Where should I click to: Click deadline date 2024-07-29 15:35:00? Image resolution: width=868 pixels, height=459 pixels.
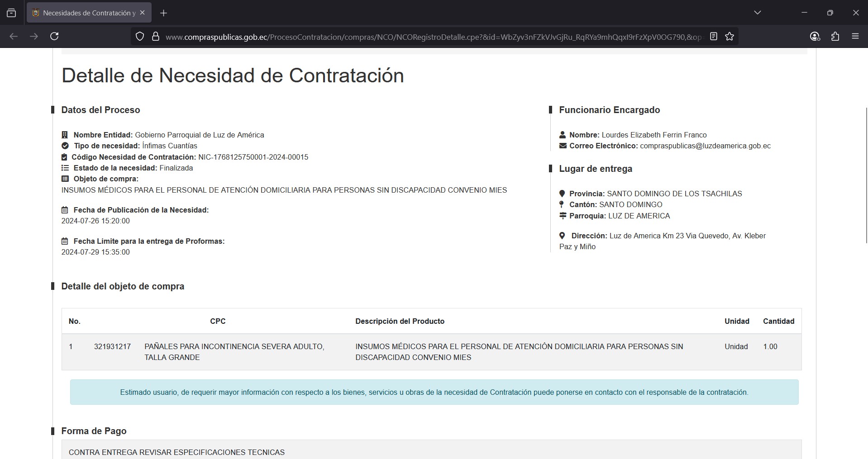click(x=95, y=252)
